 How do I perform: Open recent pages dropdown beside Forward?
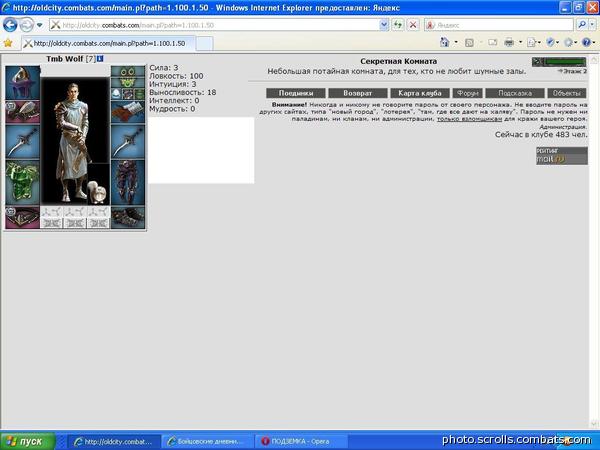coord(39,25)
